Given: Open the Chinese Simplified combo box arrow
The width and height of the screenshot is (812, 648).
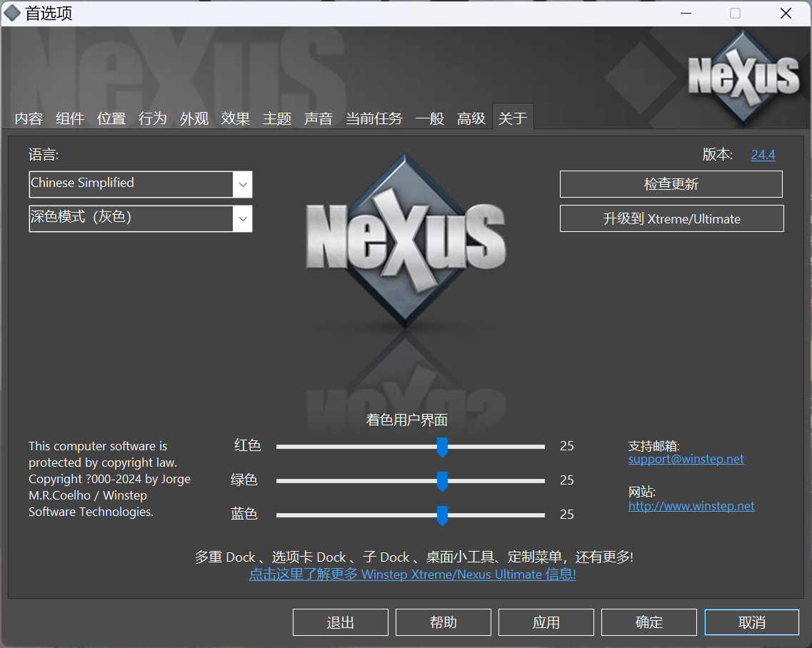Looking at the screenshot, I should (x=242, y=184).
